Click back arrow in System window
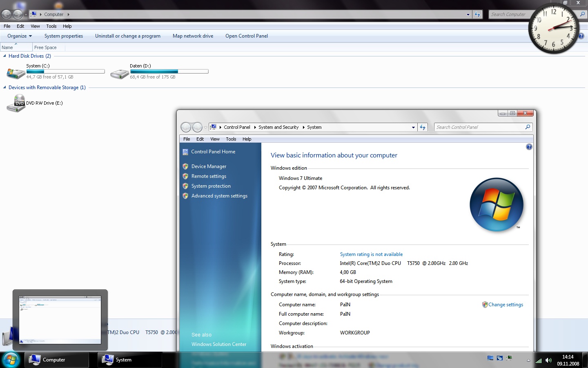The height and width of the screenshot is (368, 588). point(186,127)
